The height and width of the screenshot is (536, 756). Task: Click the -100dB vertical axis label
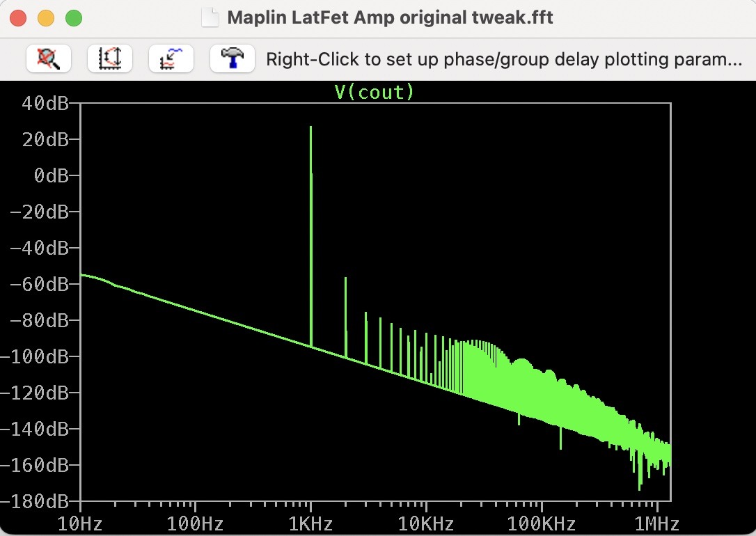pos(35,356)
